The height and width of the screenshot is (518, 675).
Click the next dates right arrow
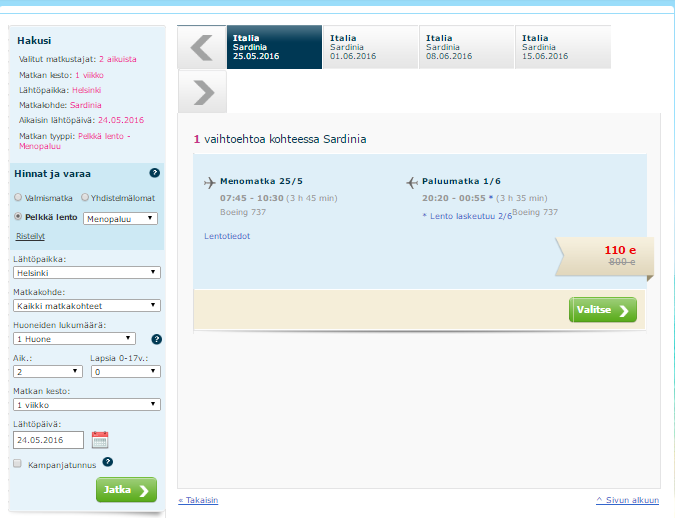pyautogui.click(x=202, y=92)
